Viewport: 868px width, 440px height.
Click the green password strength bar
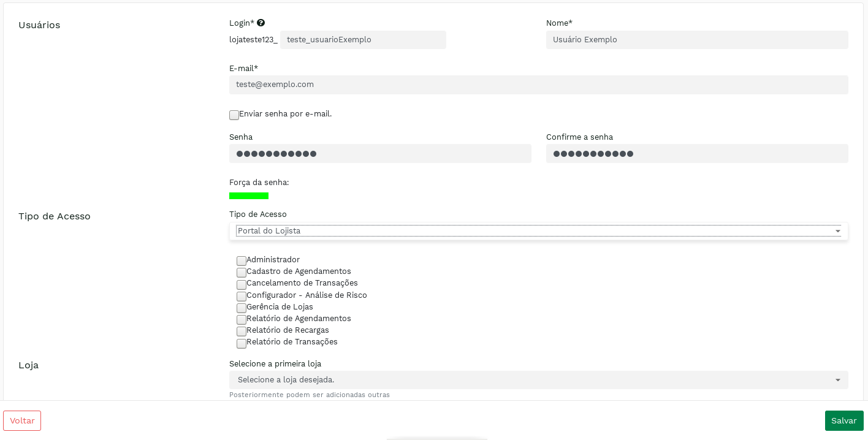coord(249,195)
